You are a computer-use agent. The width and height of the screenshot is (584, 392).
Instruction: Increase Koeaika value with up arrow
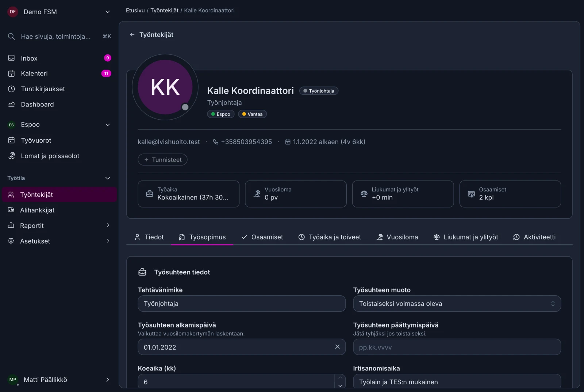coord(340,378)
